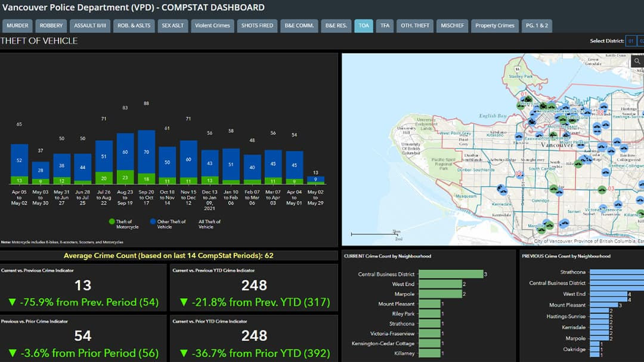Enable the All Theft of Vehicle legend option
The image size is (644, 362).
pyautogui.click(x=209, y=224)
